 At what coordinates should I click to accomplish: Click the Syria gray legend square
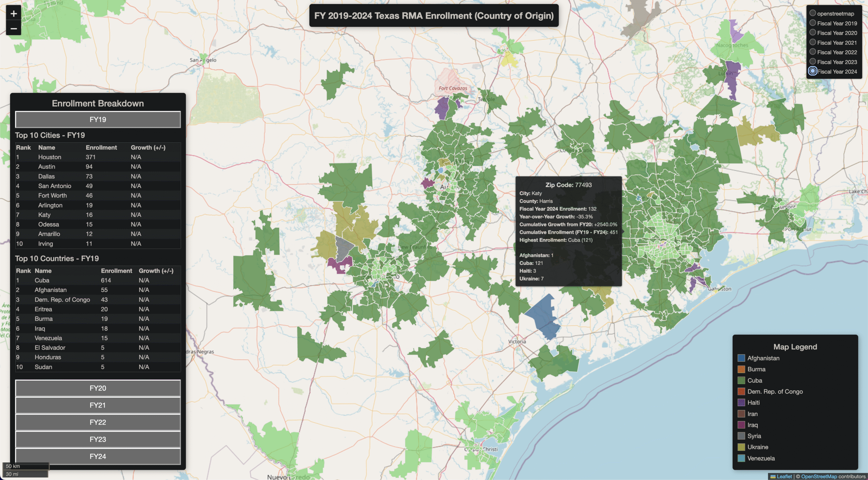pos(741,436)
